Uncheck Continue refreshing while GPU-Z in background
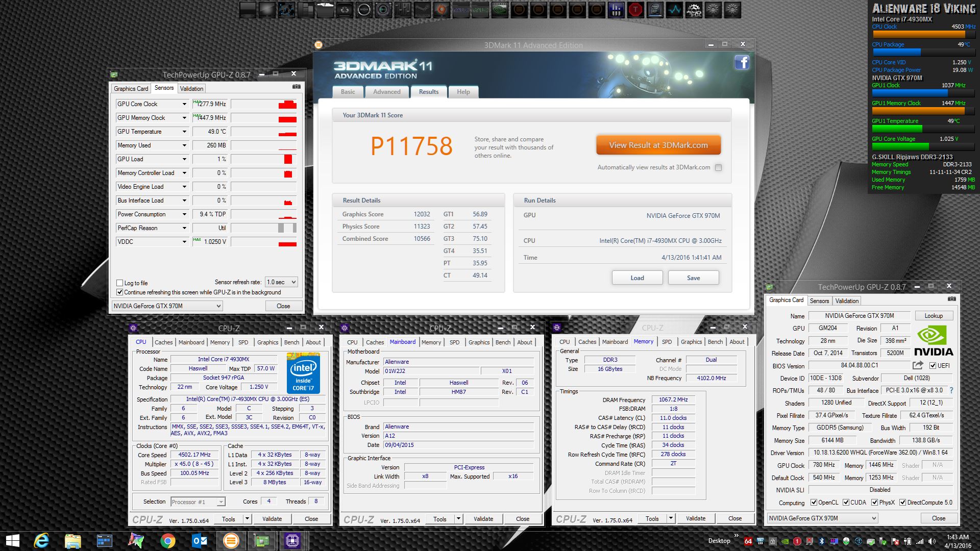The height and width of the screenshot is (551, 980). (x=119, y=292)
